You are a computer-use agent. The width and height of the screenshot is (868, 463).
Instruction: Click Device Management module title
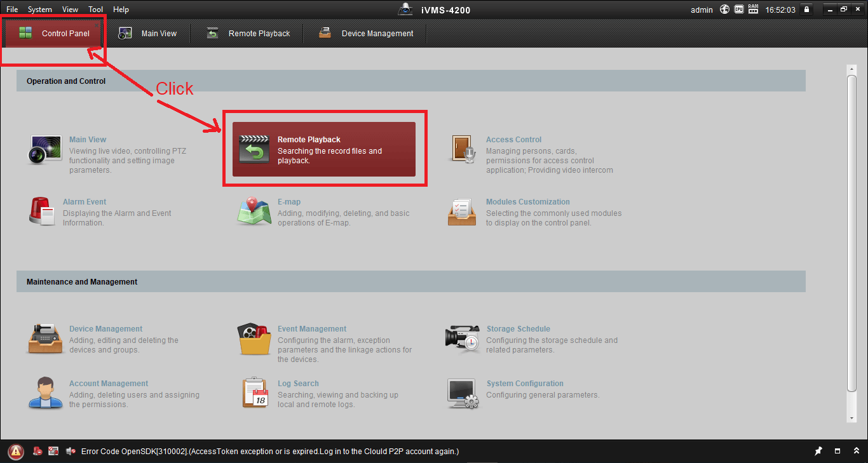coord(106,329)
